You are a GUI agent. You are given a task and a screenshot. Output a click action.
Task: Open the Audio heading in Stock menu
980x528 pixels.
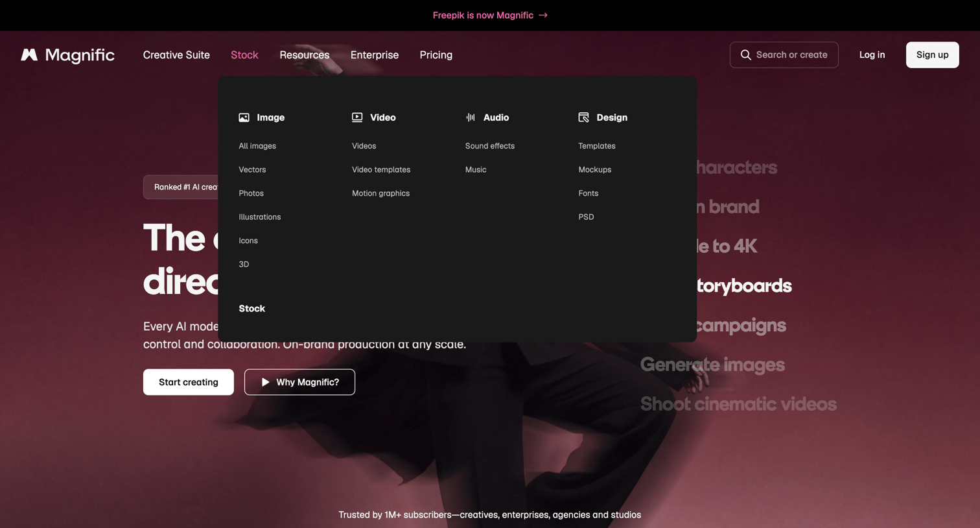coord(496,117)
